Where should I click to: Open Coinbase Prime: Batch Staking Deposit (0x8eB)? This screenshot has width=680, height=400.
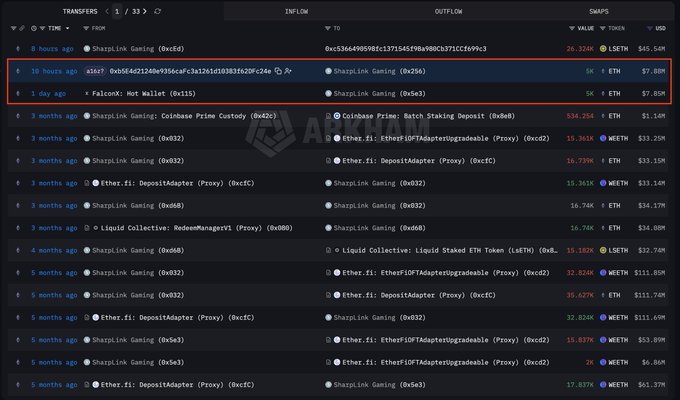pyautogui.click(x=428, y=116)
